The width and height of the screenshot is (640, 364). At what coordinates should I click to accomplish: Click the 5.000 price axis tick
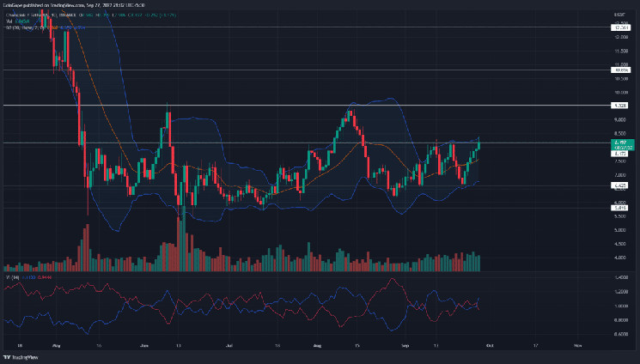621,230
